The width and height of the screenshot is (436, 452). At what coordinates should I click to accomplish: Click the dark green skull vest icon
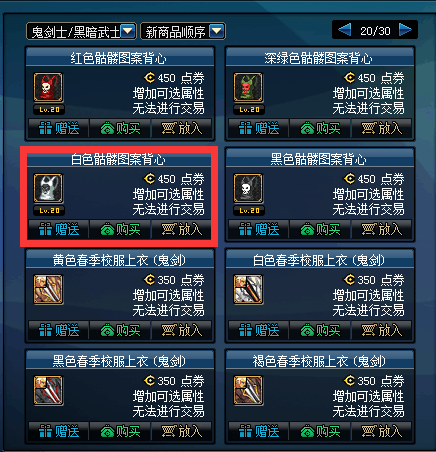(x=248, y=87)
